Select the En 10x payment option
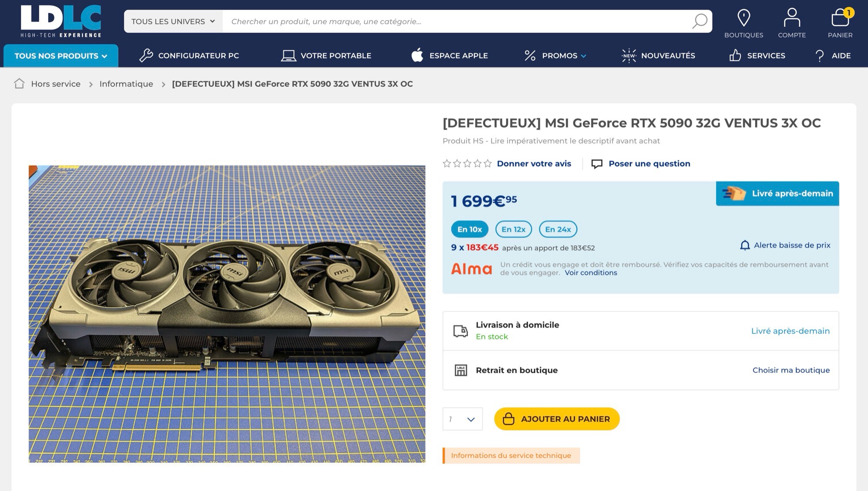 470,229
